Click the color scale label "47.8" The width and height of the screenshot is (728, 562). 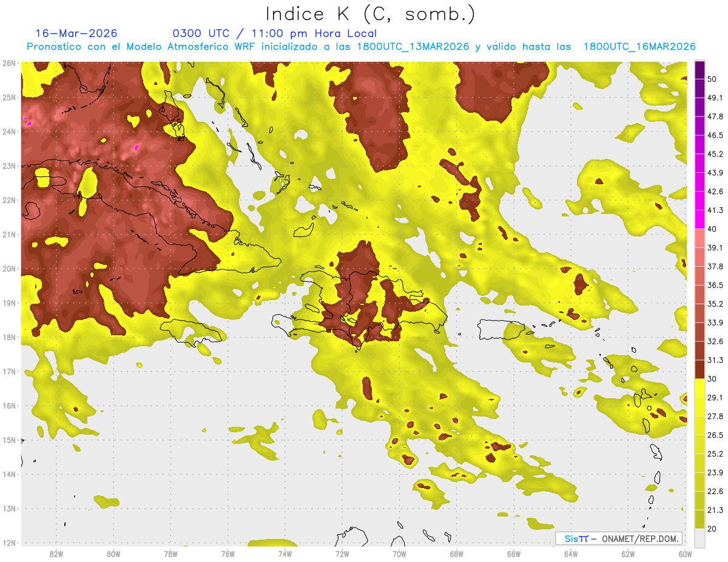[x=715, y=116]
